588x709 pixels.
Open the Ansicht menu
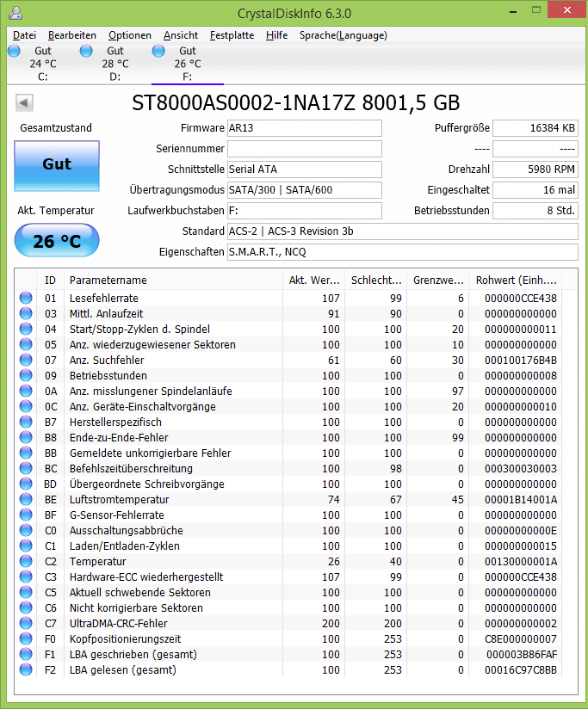pos(181,35)
